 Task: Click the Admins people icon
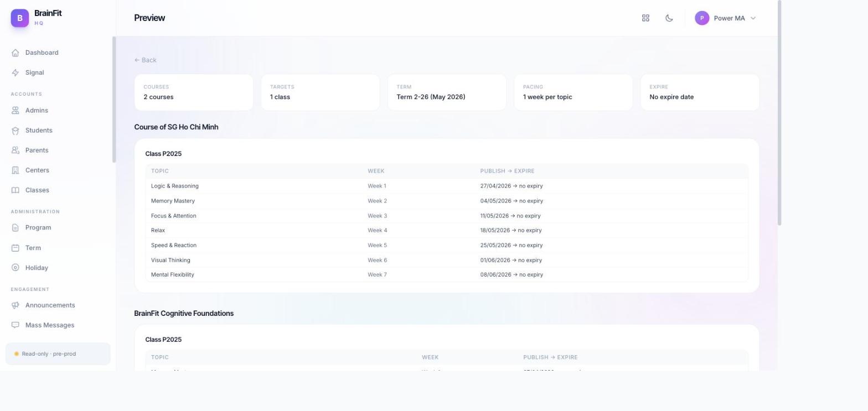click(x=15, y=111)
